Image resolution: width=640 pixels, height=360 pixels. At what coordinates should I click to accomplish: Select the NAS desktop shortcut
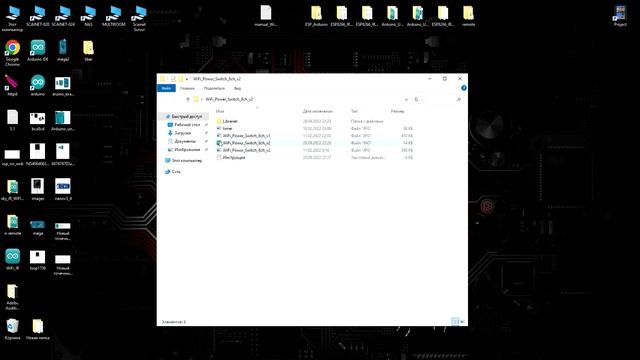[x=88, y=16]
